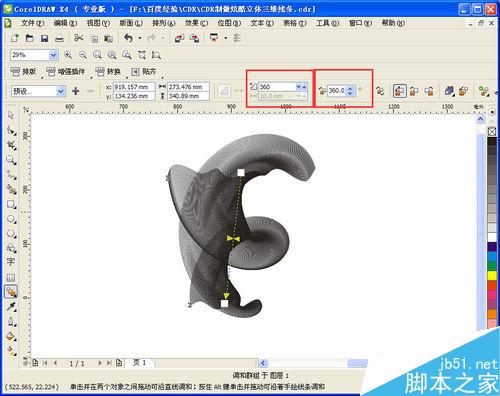Select the Zoom tool in toolbox
Viewport: 500px width, 396px height.
11,160
